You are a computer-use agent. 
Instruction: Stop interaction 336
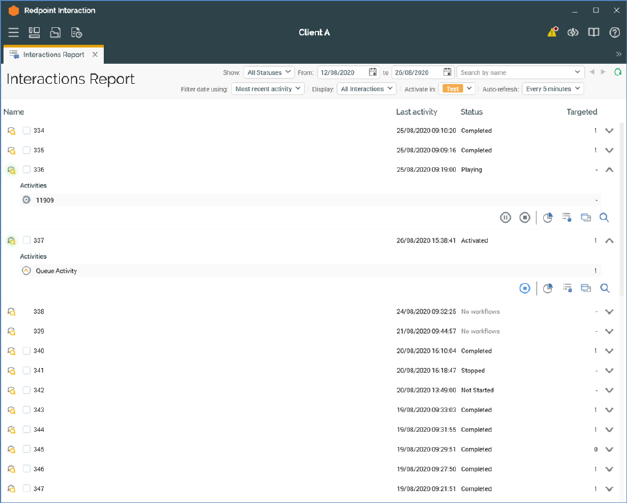pos(525,218)
